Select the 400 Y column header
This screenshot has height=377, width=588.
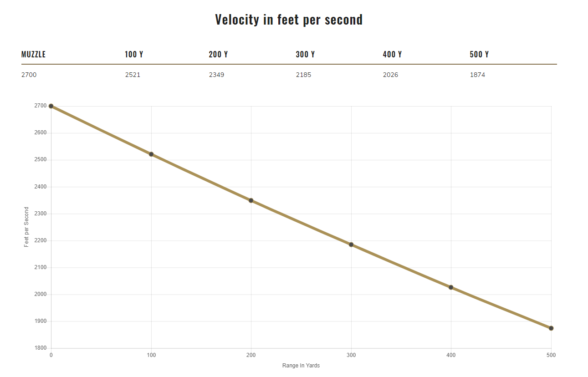pos(392,55)
